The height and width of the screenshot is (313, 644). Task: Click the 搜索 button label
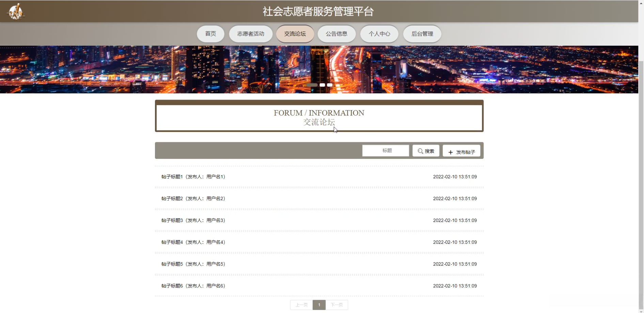(x=429, y=151)
